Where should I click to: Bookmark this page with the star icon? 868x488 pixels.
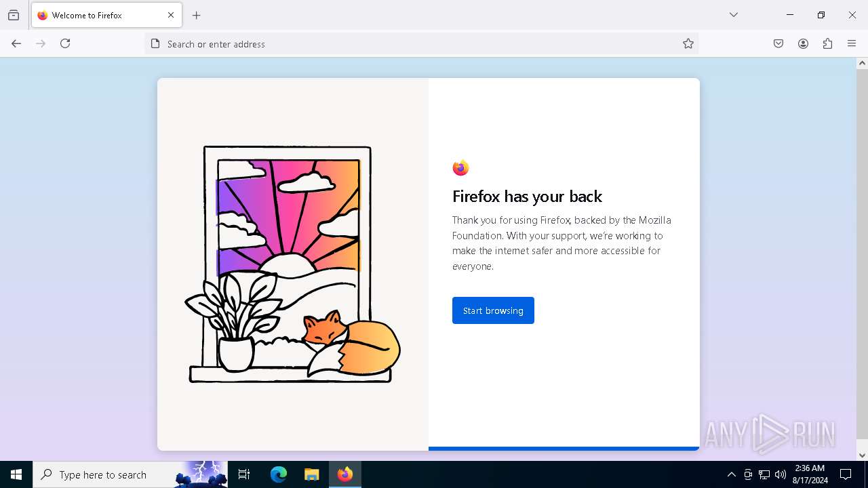[688, 43]
